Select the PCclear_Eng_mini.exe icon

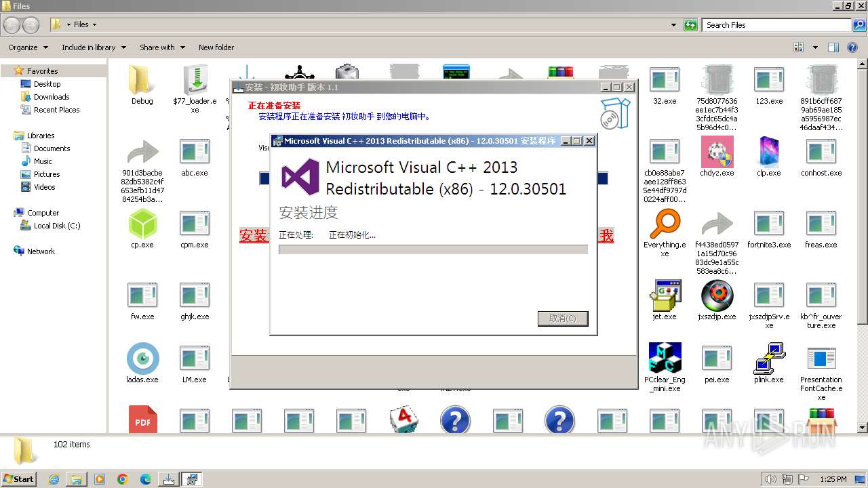tap(665, 359)
